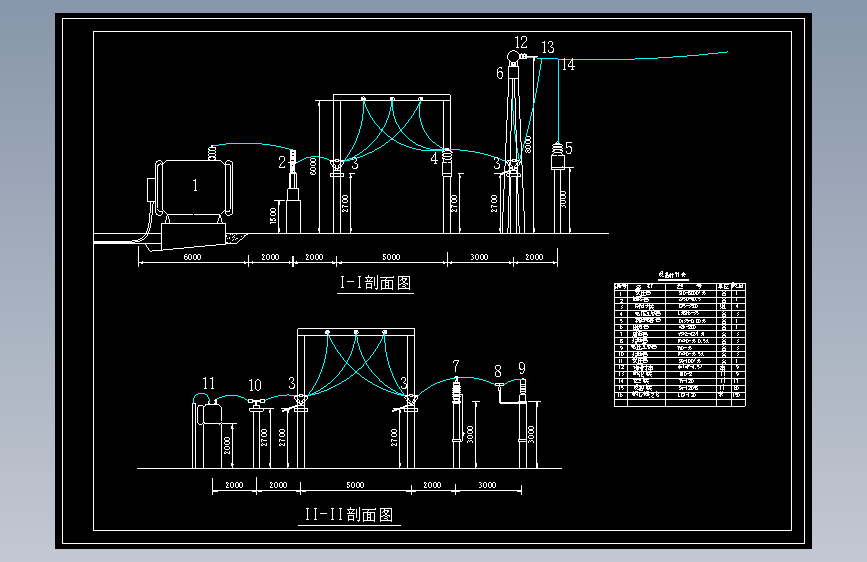Click vertical "2000" height beside equipment 11
This screenshot has width=867, height=562.
click(227, 445)
